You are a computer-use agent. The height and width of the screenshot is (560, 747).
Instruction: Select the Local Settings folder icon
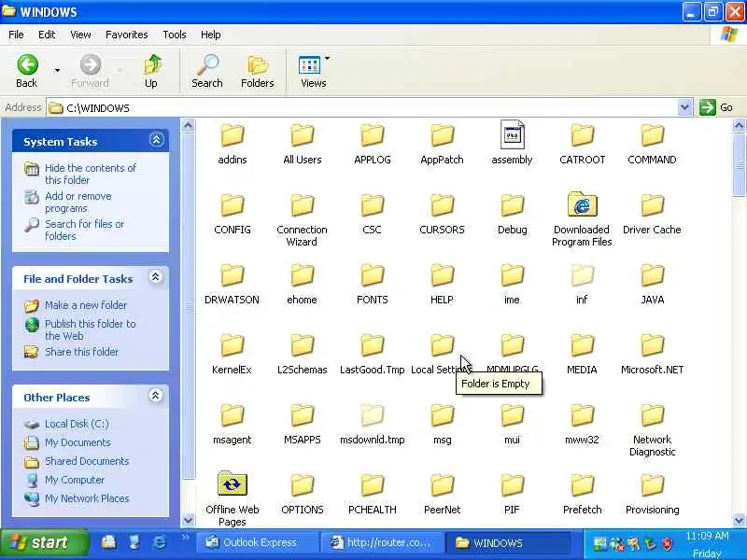click(x=442, y=345)
